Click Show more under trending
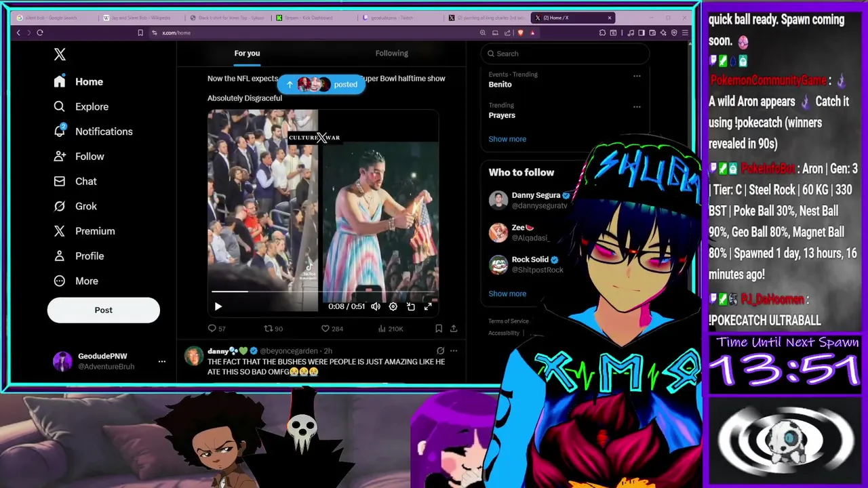 (x=507, y=139)
